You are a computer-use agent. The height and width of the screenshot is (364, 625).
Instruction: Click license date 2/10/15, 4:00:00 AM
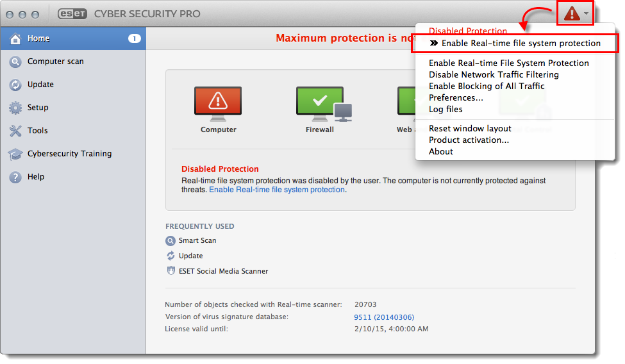pos(392,329)
